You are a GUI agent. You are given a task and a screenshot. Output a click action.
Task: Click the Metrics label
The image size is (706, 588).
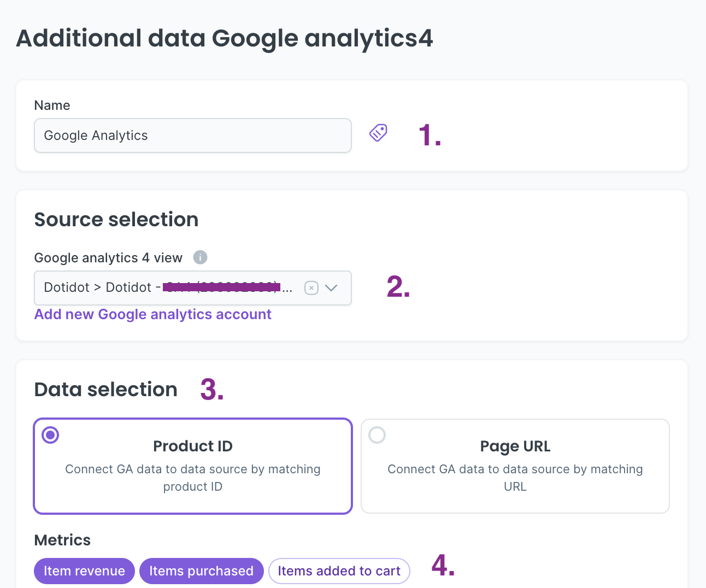[x=63, y=540]
